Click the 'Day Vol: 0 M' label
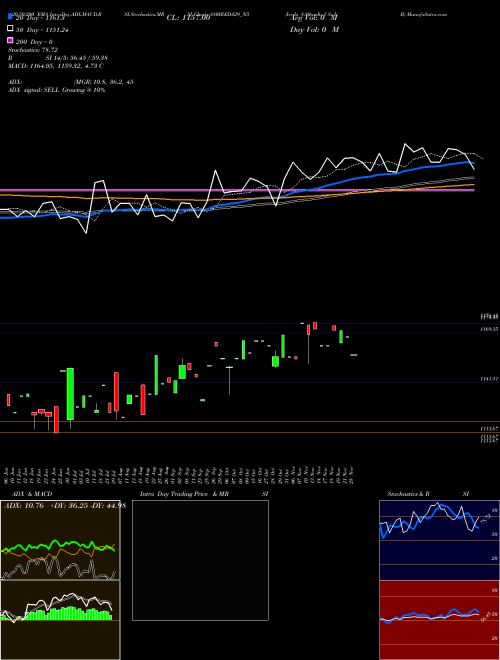Viewport: 500px width, 660px height. pos(314,29)
